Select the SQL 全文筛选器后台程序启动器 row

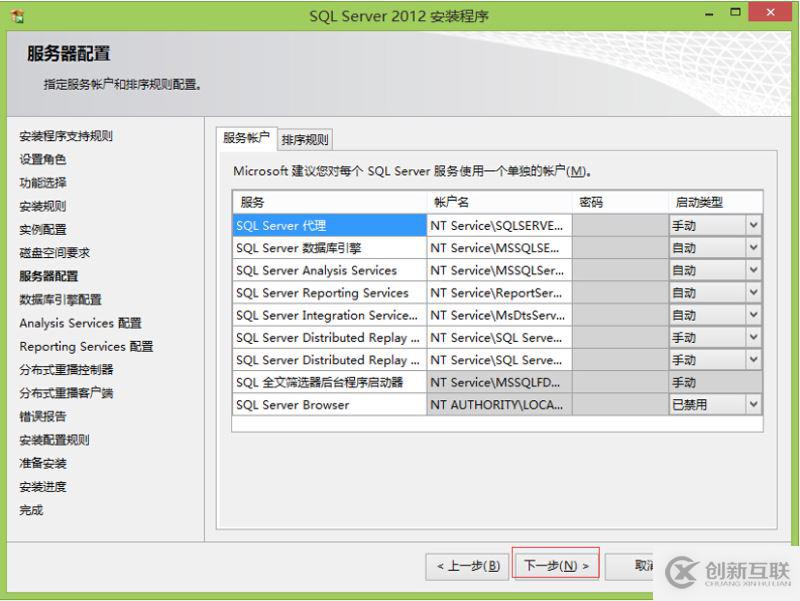click(x=330, y=383)
